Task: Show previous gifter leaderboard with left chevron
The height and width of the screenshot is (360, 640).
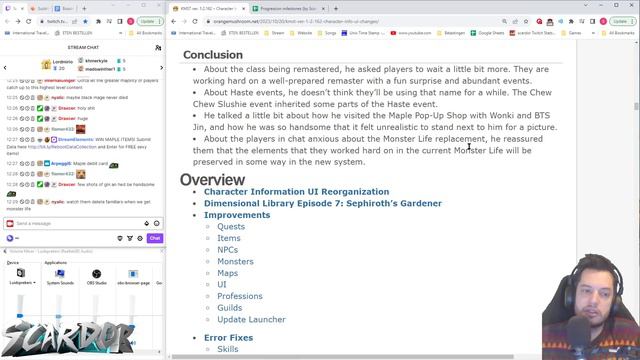Action: [x=5, y=68]
